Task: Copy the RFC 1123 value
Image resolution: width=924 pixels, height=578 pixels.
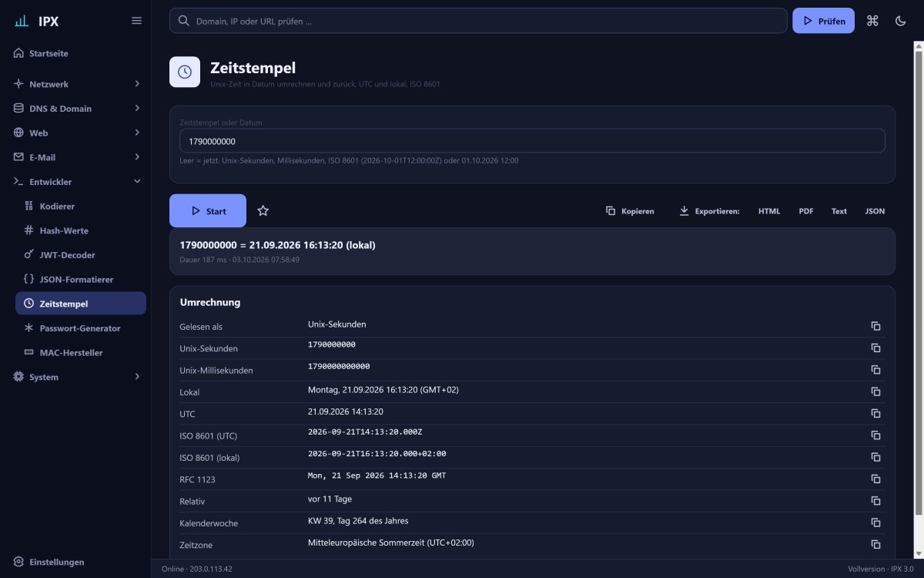Action: click(x=875, y=479)
